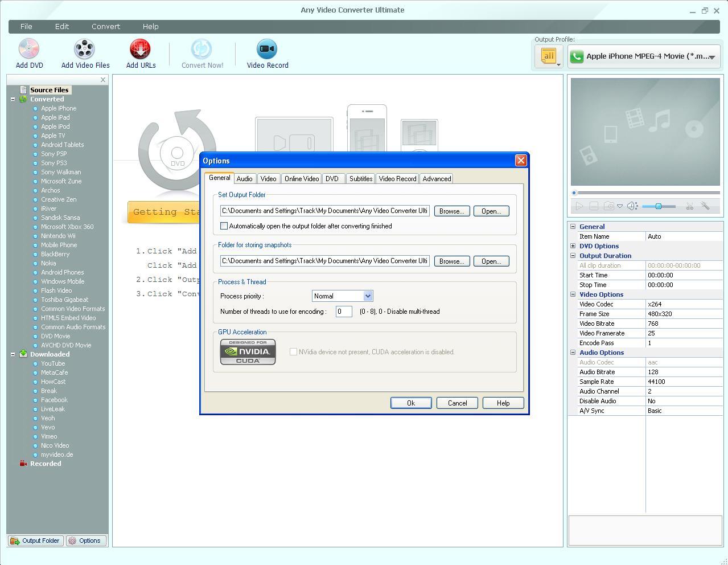Click the Source Files document icon
Screen dimensions: 728x565
click(23, 90)
